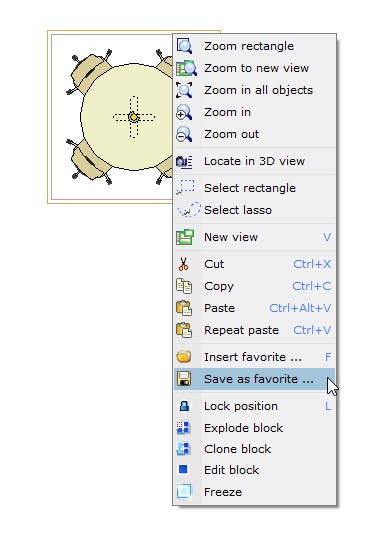Choose Insert favorite ... menu label

[253, 357]
